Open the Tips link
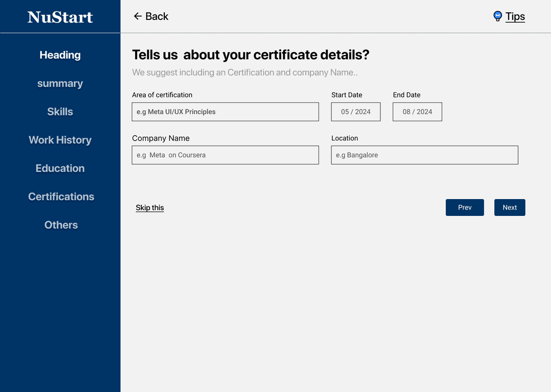Image resolution: width=551 pixels, height=392 pixels. click(x=515, y=16)
